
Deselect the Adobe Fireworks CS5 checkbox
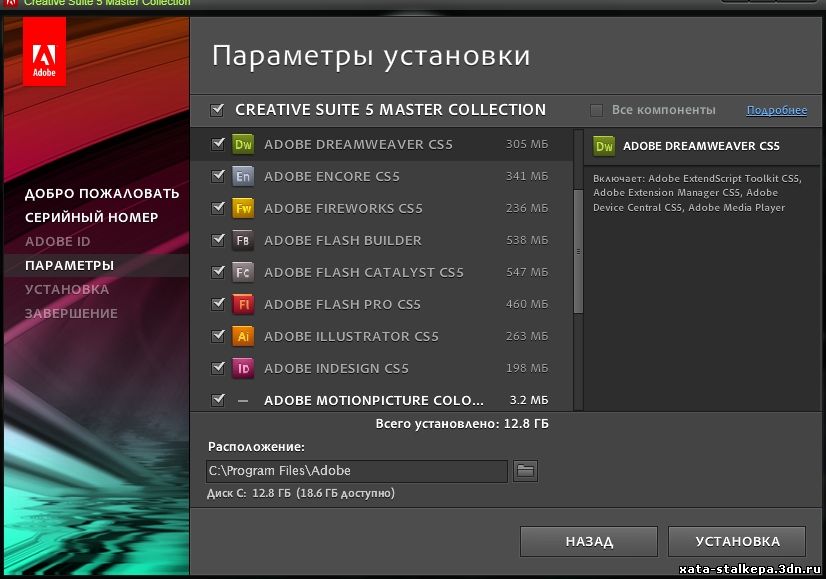tap(218, 208)
